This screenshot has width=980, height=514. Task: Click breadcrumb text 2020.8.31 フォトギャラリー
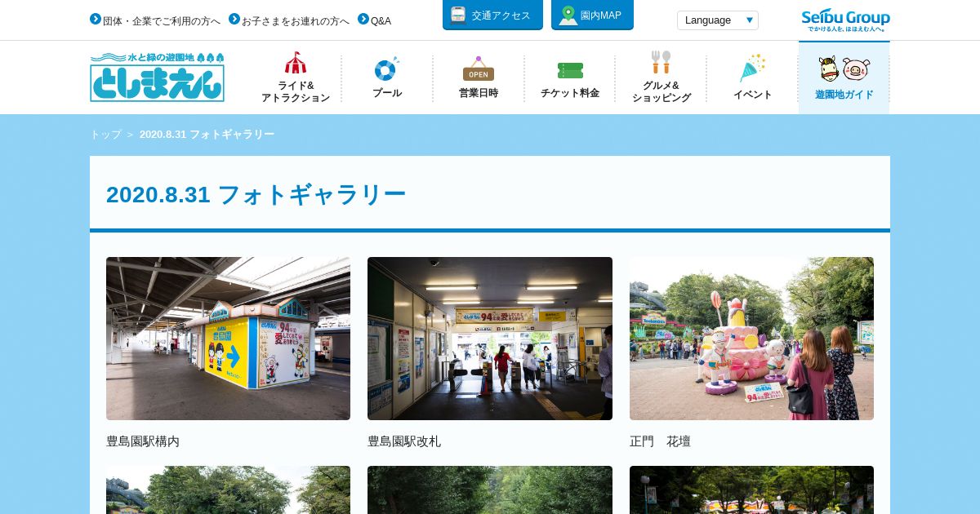[207, 135]
